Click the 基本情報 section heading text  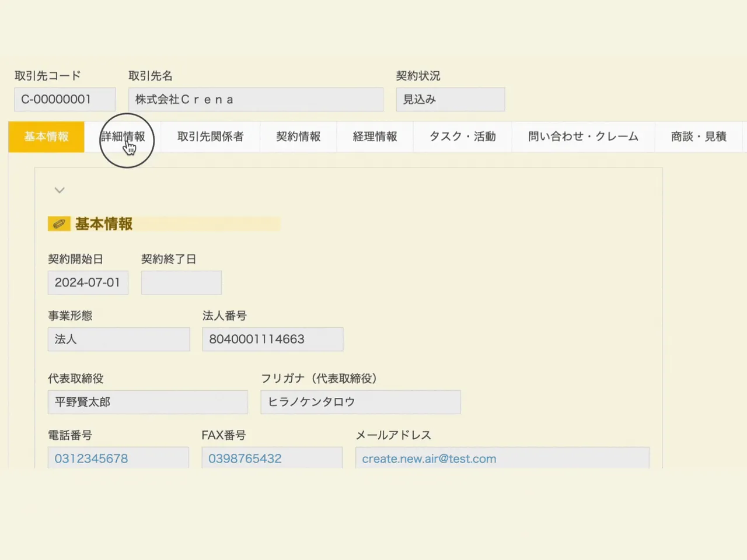click(x=104, y=224)
